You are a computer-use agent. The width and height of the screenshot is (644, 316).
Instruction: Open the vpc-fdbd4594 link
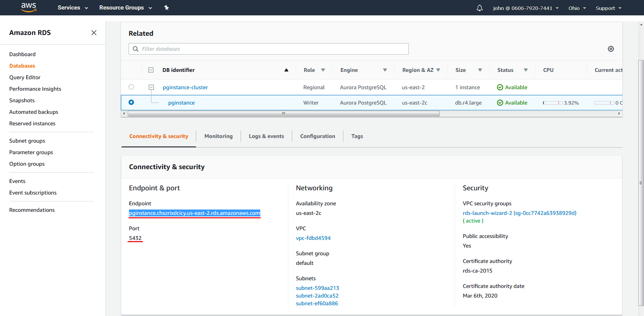(313, 238)
